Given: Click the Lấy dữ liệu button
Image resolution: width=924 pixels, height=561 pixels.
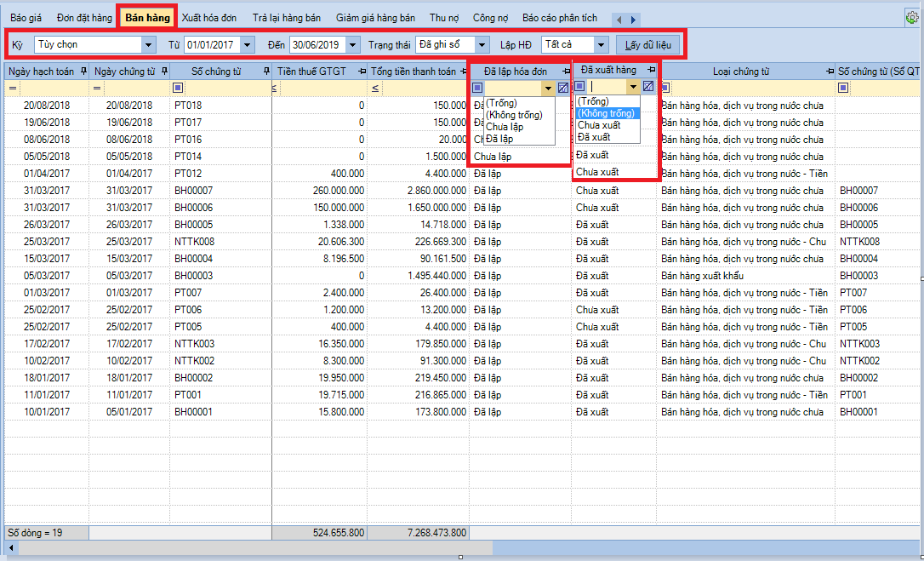Looking at the screenshot, I should pyautogui.click(x=647, y=44).
